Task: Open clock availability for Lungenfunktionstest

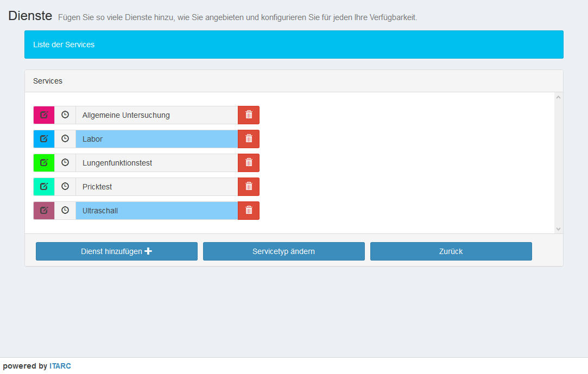Action: (65, 163)
